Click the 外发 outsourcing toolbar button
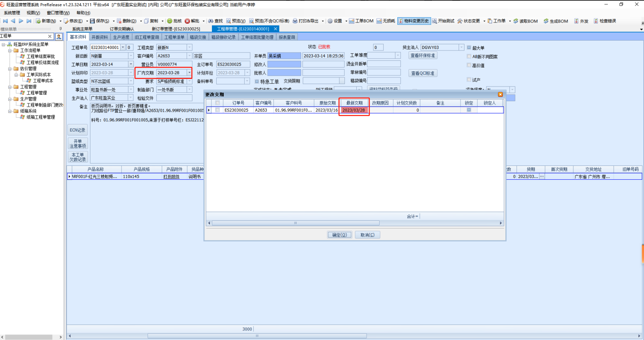The image size is (644, 340). (581, 21)
